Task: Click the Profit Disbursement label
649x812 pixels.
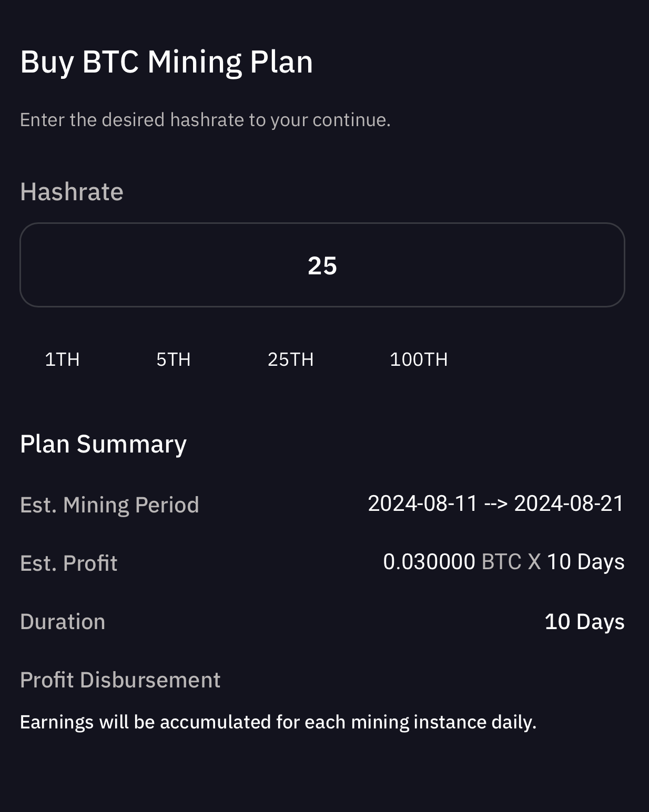Action: (x=120, y=680)
